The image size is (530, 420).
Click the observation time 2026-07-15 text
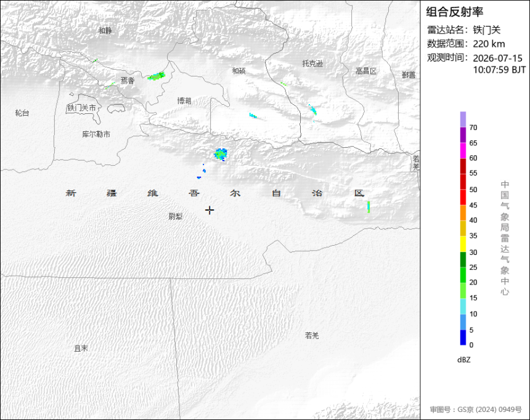click(x=497, y=58)
